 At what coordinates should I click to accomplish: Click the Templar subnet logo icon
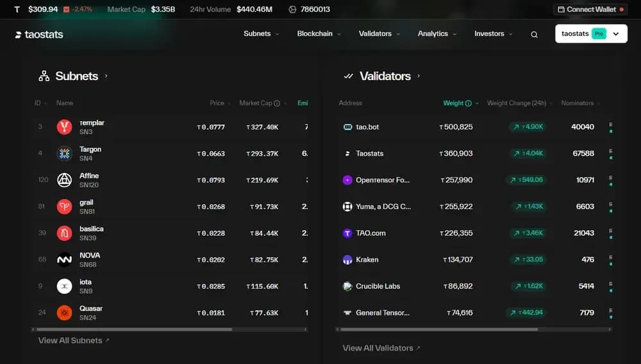tap(64, 127)
